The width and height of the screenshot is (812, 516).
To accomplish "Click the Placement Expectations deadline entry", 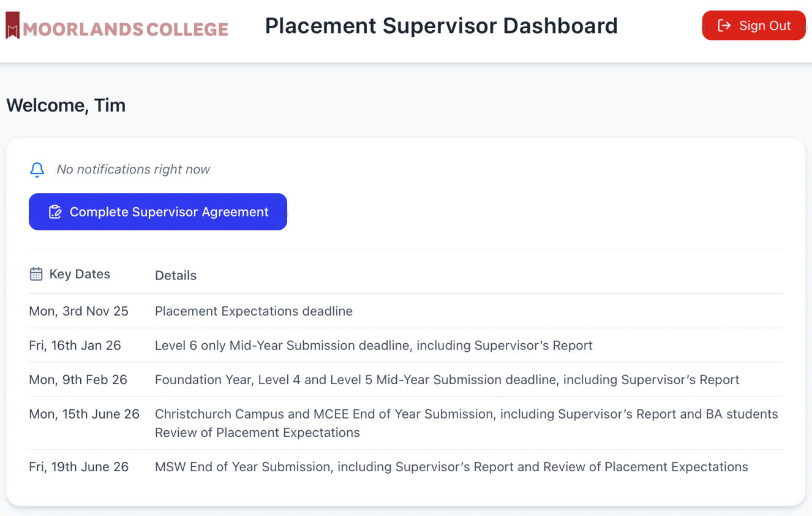I will (x=254, y=311).
